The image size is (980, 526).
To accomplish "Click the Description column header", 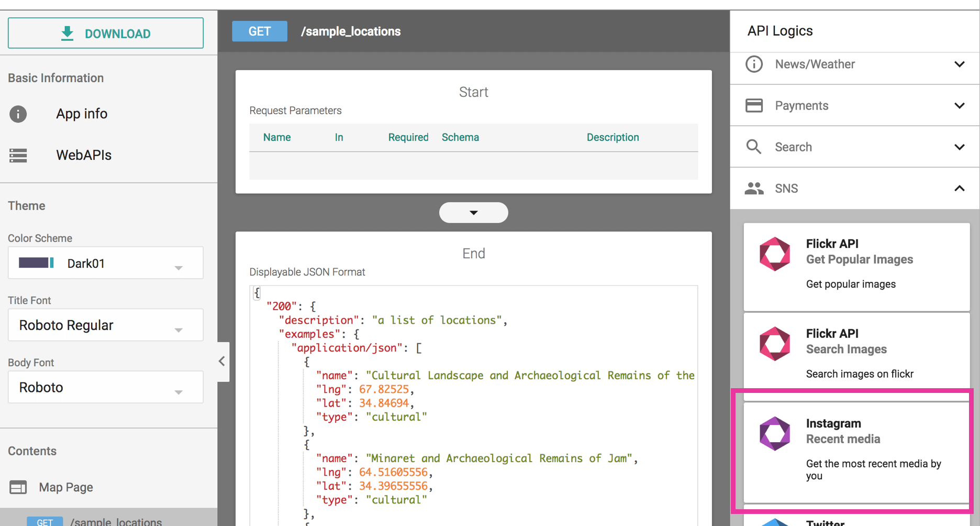I will (x=612, y=137).
